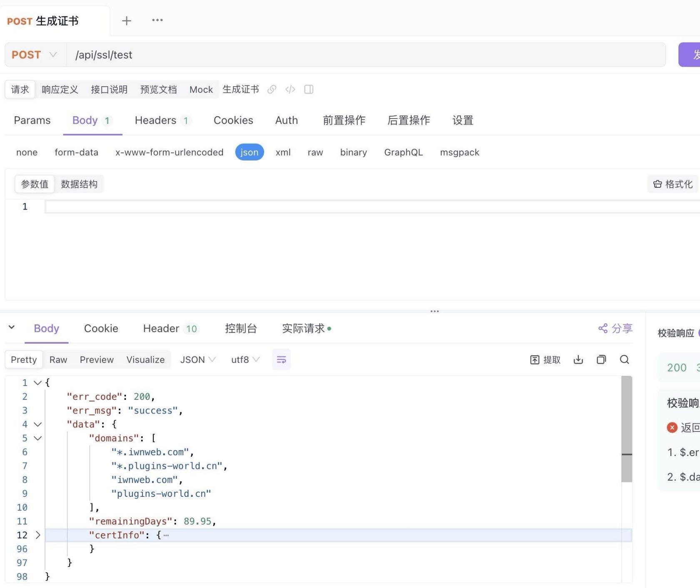The width and height of the screenshot is (700, 588).
Task: Select the msgpack body type
Action: (460, 152)
